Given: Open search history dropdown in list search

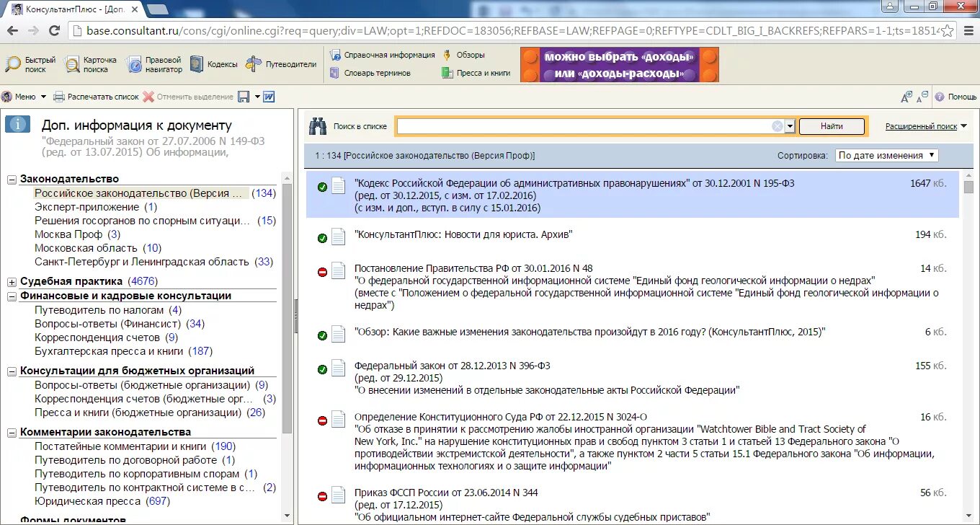Looking at the screenshot, I should click(790, 126).
